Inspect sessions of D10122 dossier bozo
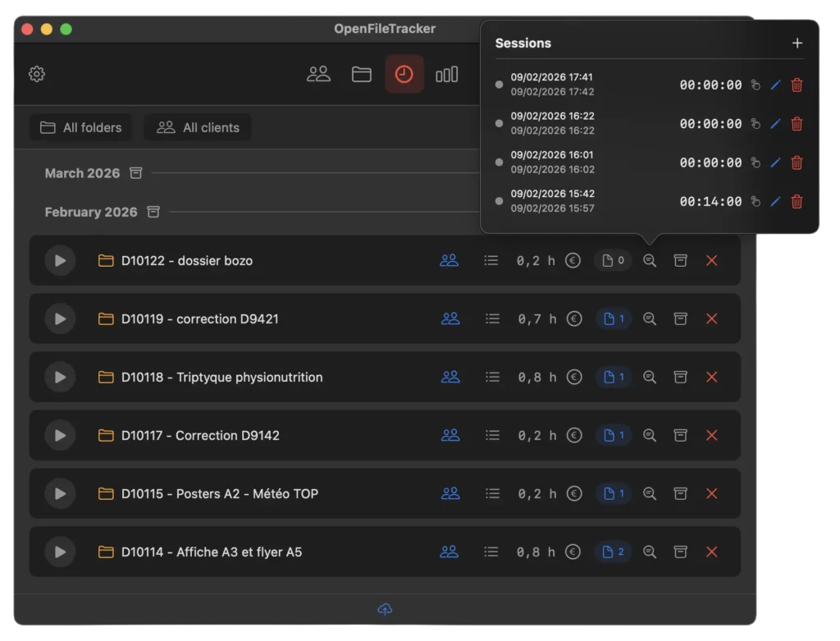840x641 pixels. 650,260
